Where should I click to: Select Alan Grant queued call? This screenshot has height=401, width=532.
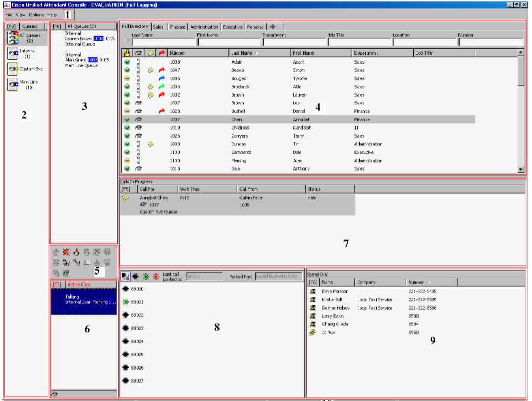pos(87,60)
